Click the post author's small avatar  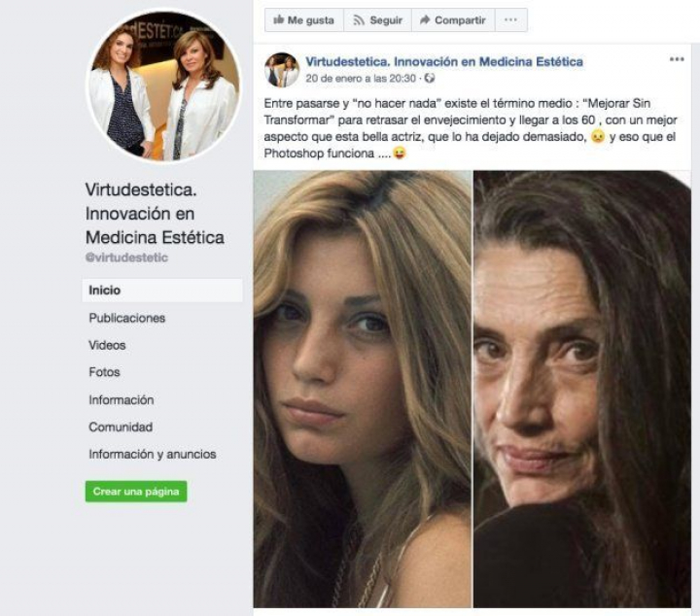(x=282, y=70)
